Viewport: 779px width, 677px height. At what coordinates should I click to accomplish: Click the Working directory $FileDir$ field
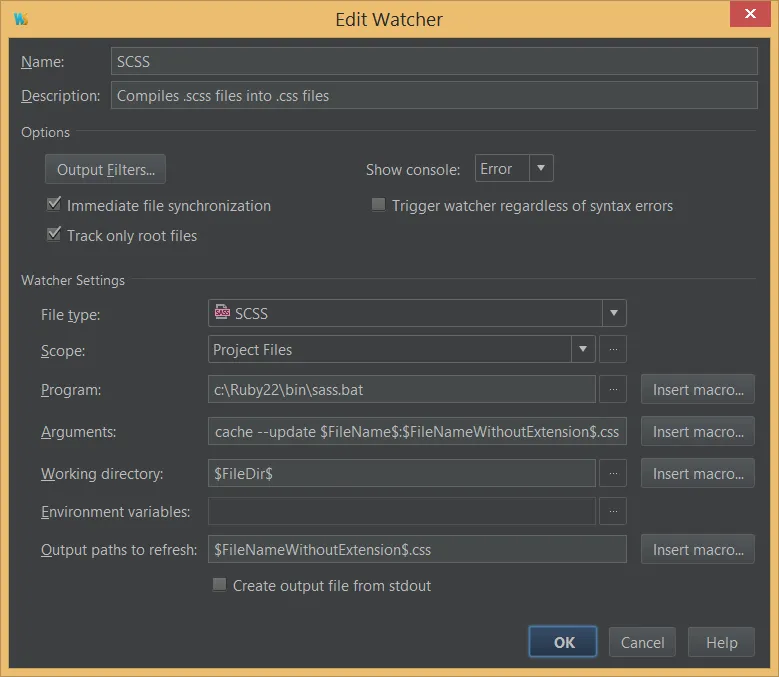pyautogui.click(x=401, y=473)
